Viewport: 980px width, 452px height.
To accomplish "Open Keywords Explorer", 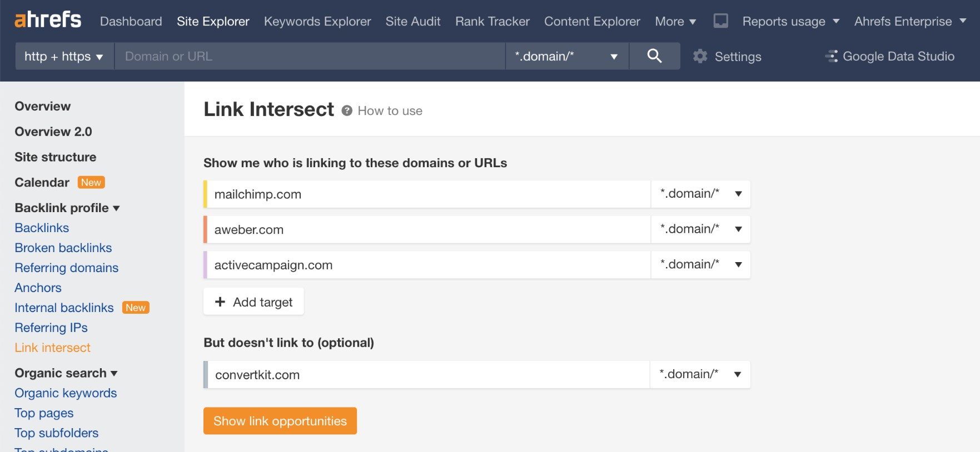I will pyautogui.click(x=317, y=21).
